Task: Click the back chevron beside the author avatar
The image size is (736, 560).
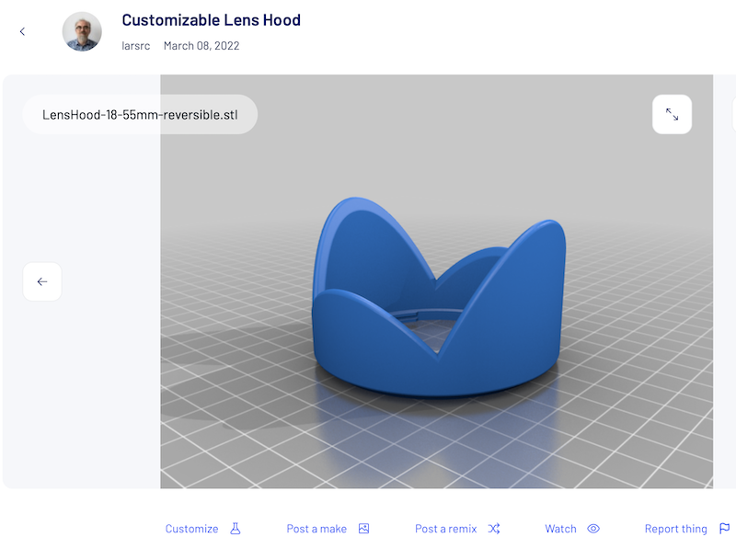Action: (22, 31)
